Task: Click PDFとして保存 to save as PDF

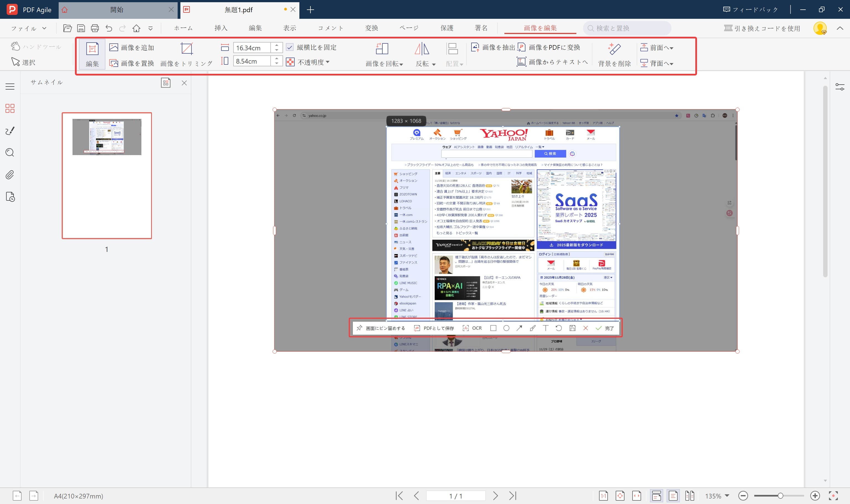Action: pyautogui.click(x=434, y=328)
